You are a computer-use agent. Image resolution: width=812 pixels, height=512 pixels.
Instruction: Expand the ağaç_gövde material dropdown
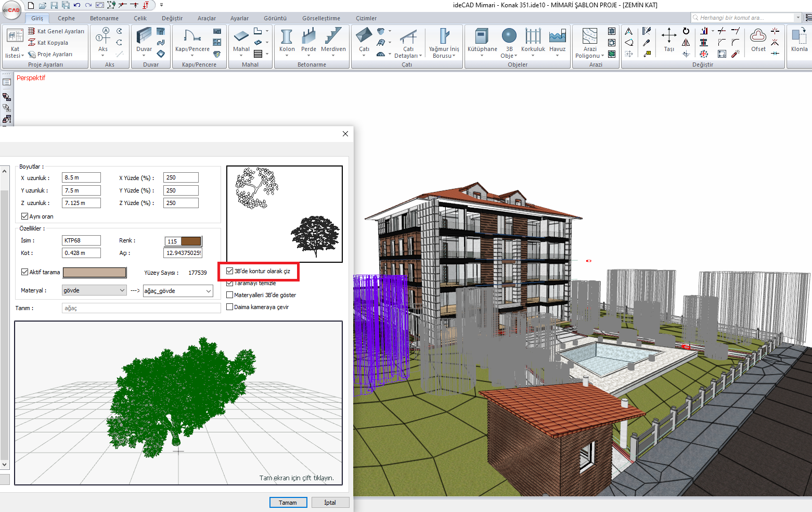[x=178, y=291]
